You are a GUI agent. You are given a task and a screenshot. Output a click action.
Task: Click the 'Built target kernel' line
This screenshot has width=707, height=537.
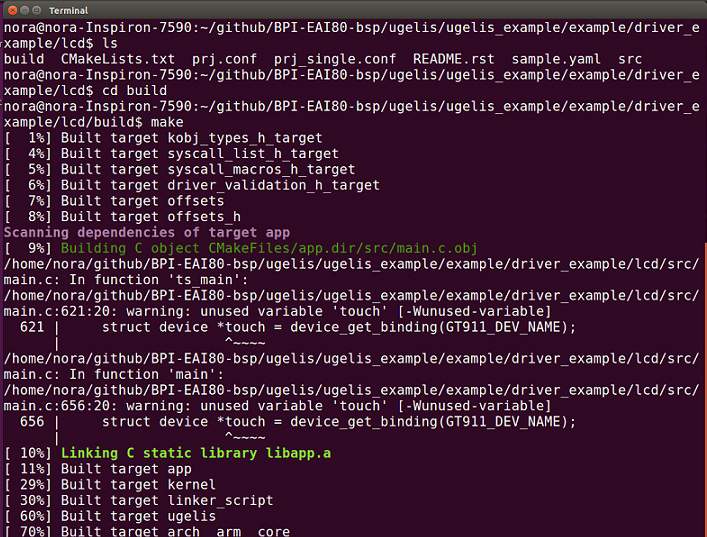[110, 485]
